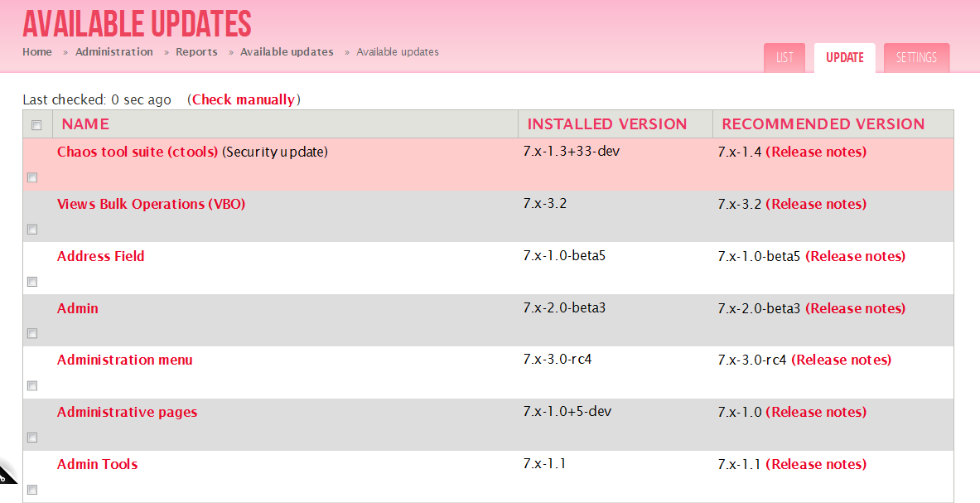View Release notes for Administrative pages 7.x-1.0
This screenshot has width=980, height=503.
[816, 413]
